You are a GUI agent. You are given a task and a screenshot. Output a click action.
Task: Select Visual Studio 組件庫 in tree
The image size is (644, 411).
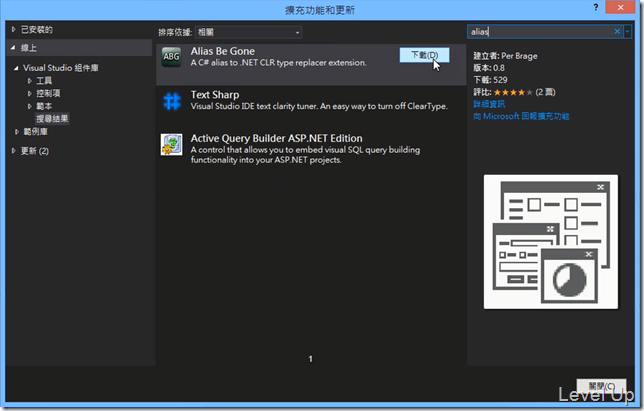(x=61, y=68)
